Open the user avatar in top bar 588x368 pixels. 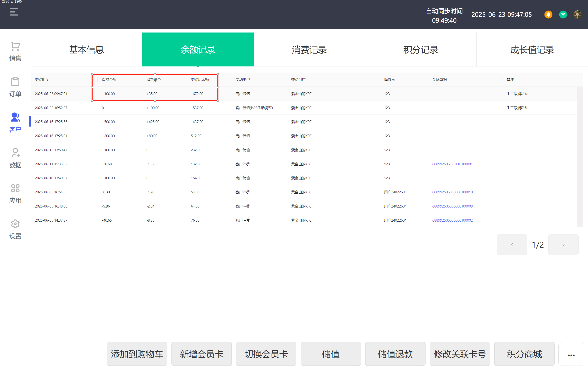(578, 15)
